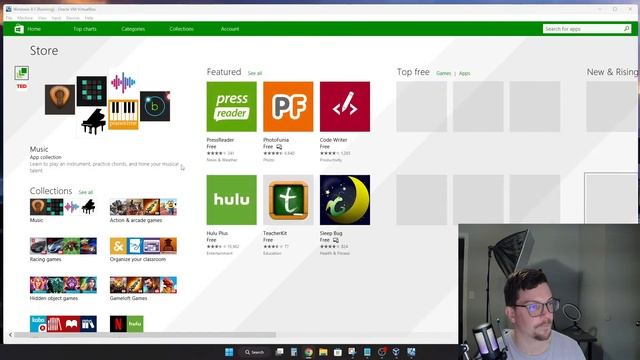Open the VirtualBox Help menu

[x=89, y=18]
